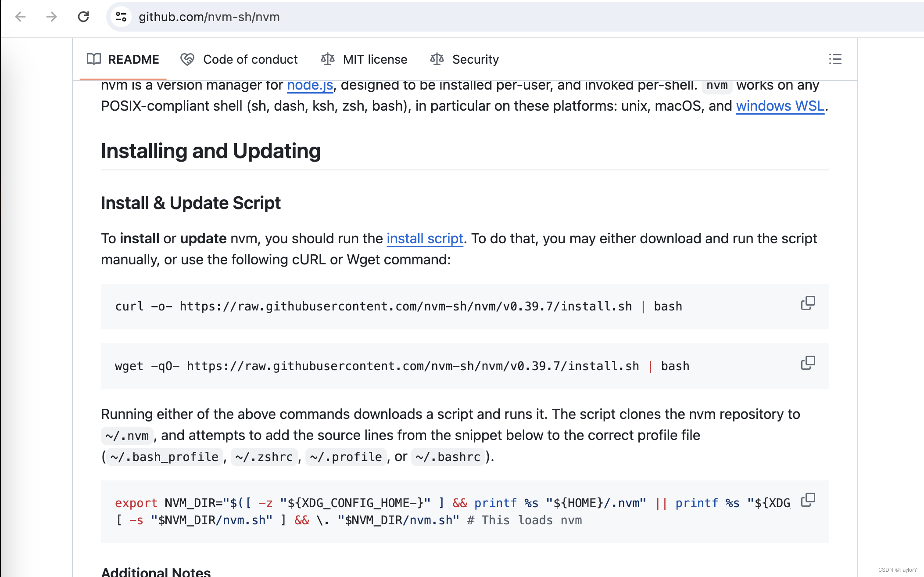
Task: Switch to the README tab
Action: coord(133,59)
